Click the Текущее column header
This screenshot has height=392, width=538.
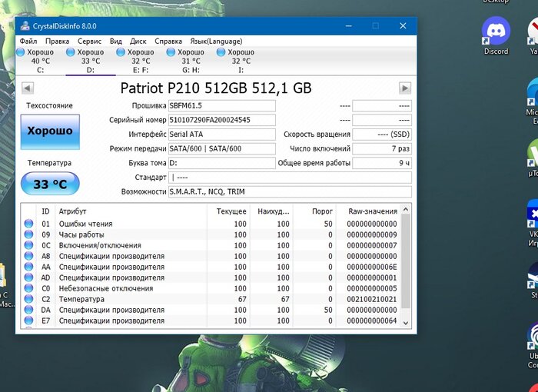(x=228, y=211)
